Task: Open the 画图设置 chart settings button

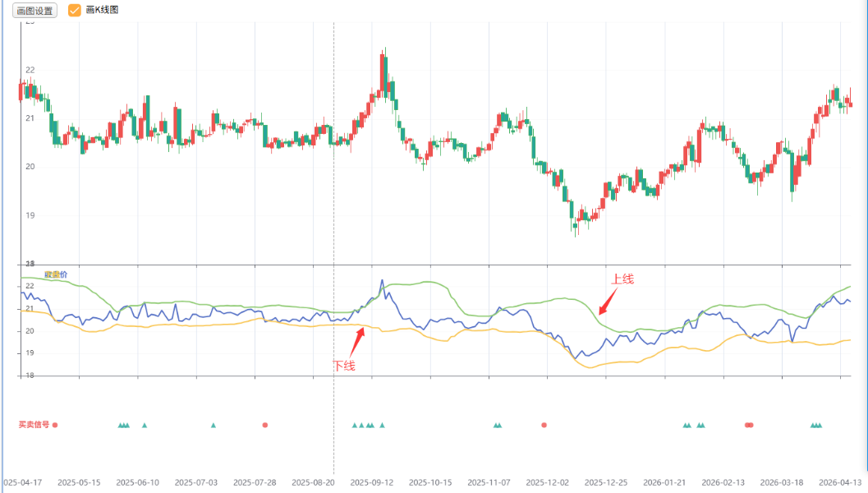Action: pos(34,11)
